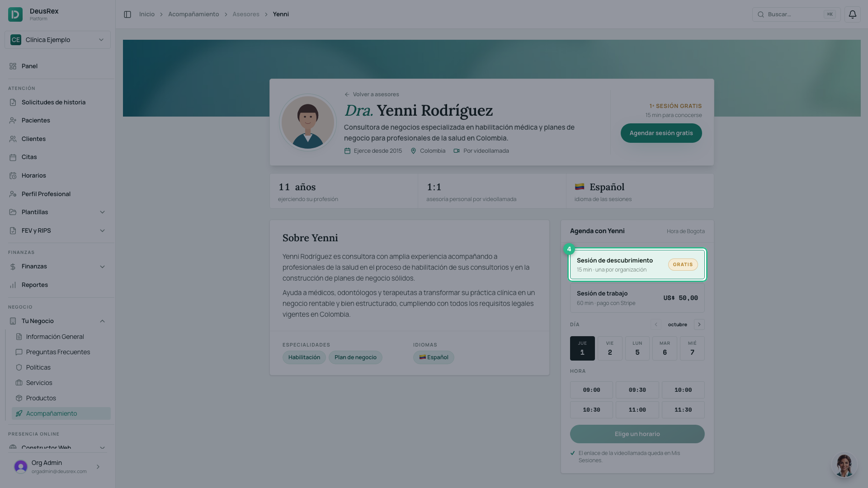Click the Información General document icon

pyautogui.click(x=19, y=337)
